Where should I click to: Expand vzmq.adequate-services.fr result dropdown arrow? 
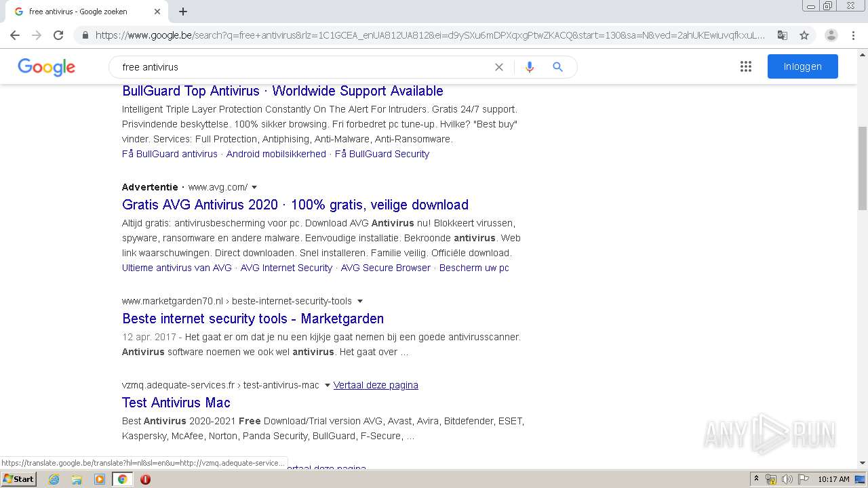coord(327,385)
